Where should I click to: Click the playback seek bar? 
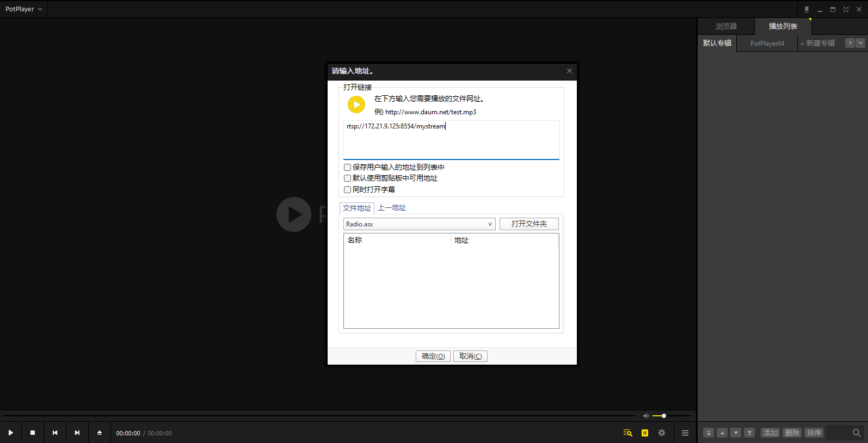click(x=318, y=416)
